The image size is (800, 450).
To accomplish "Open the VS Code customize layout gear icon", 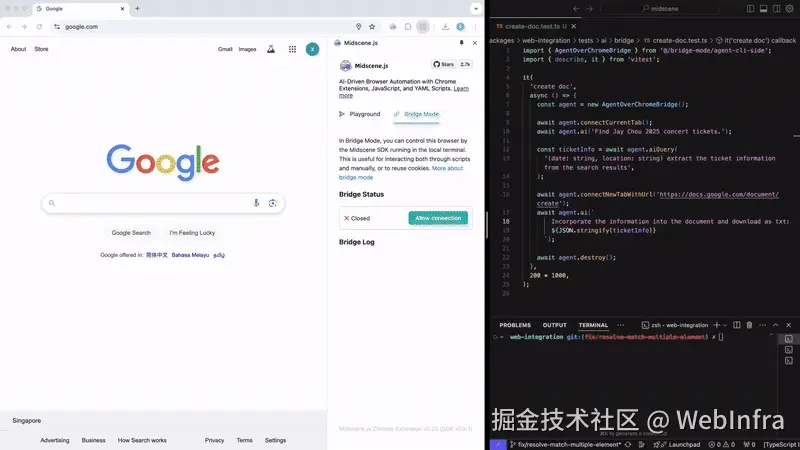I will pos(790,9).
